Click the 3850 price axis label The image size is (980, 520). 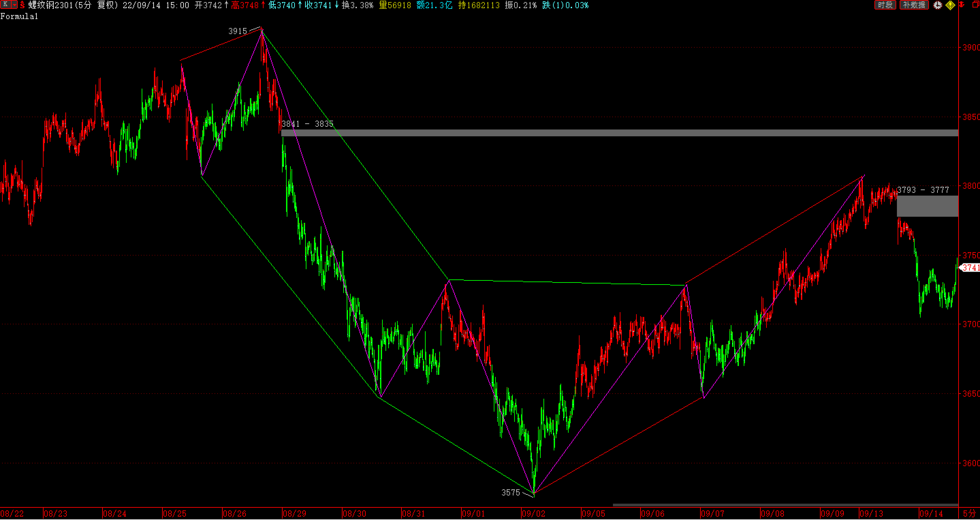point(971,117)
